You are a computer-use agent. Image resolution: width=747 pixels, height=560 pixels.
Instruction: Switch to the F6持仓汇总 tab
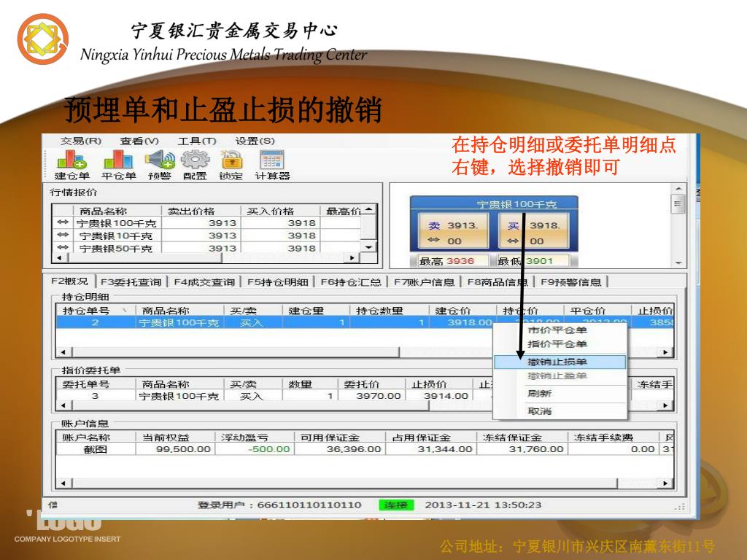[x=351, y=282]
